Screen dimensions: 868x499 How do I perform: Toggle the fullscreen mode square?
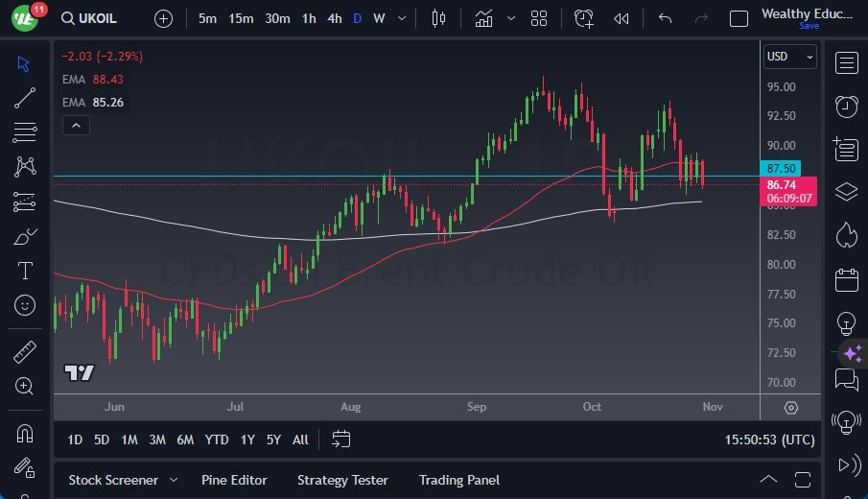click(739, 18)
